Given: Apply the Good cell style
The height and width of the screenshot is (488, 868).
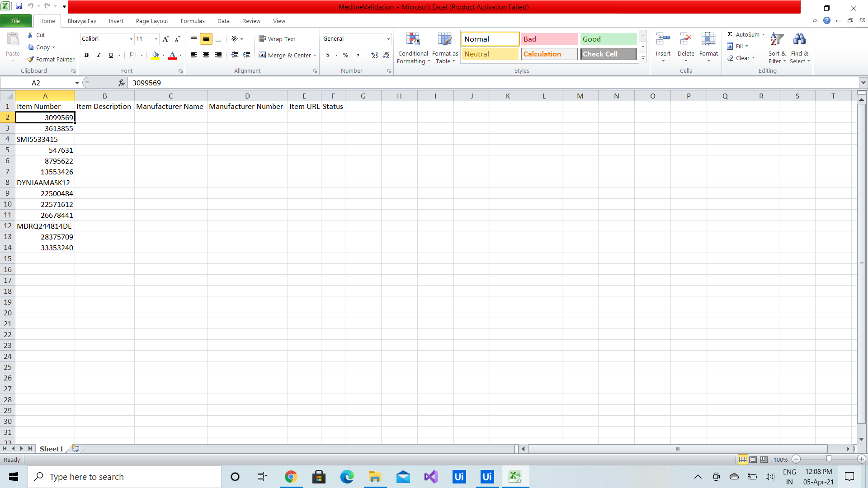Looking at the screenshot, I should click(x=608, y=39).
